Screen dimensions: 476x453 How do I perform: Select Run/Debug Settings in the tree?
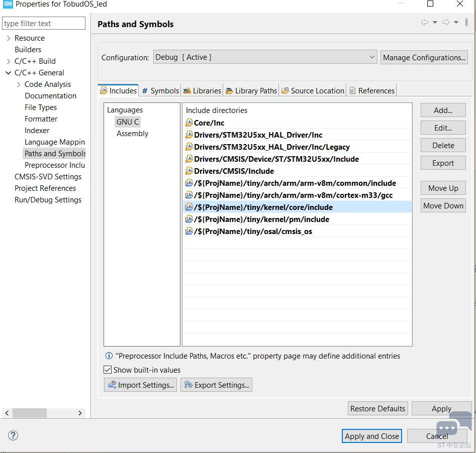pyautogui.click(x=48, y=200)
